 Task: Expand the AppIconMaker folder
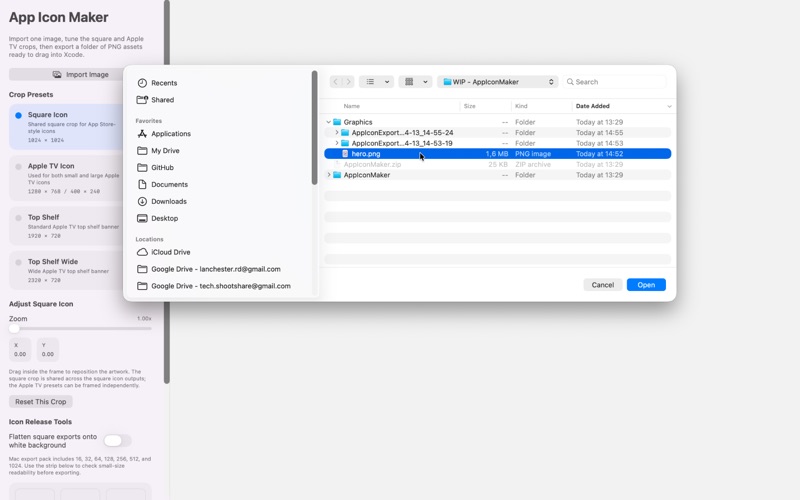329,175
